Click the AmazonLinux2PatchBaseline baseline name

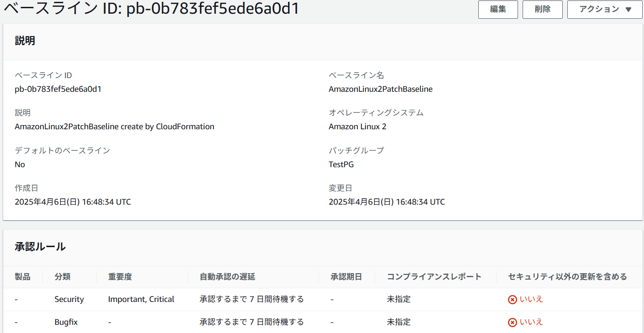point(381,89)
